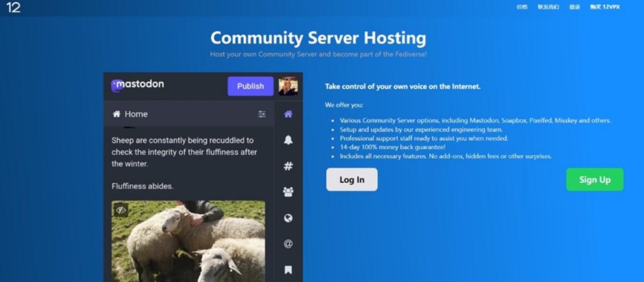Click the Home column header
This screenshot has width=644, height=282.
pyautogui.click(x=188, y=114)
